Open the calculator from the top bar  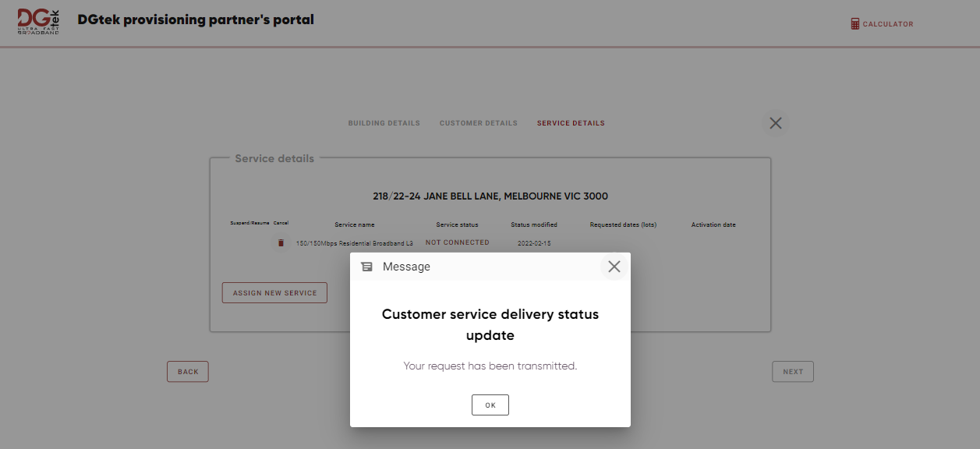point(882,23)
